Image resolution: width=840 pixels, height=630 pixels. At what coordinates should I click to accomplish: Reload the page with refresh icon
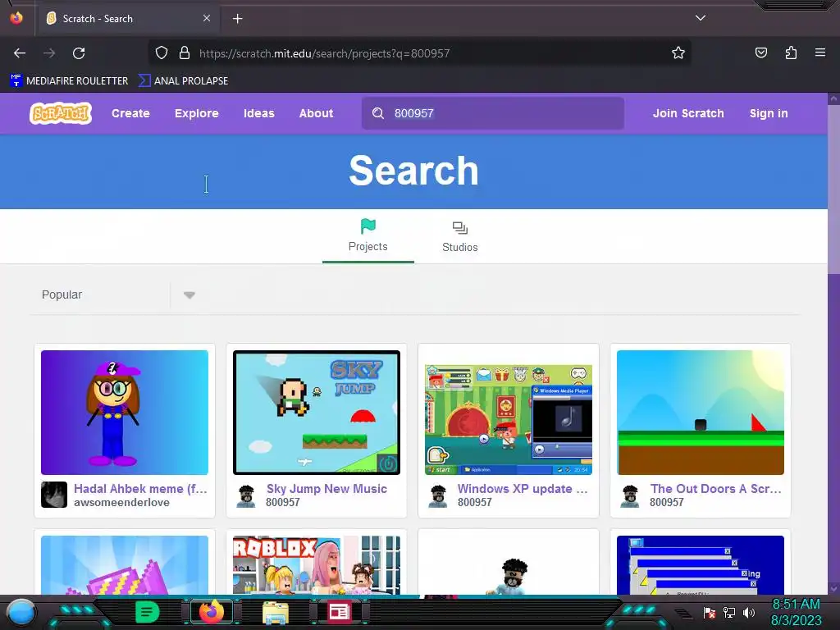79,53
